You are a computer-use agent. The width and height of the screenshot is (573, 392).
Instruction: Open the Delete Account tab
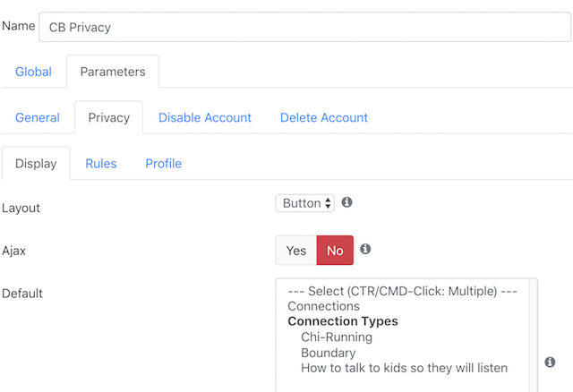(324, 117)
